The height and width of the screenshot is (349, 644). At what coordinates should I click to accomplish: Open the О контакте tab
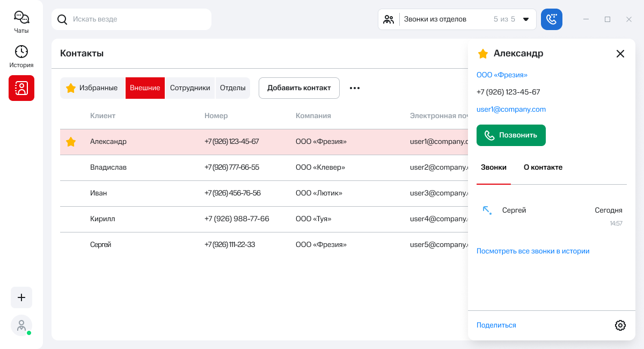click(543, 168)
